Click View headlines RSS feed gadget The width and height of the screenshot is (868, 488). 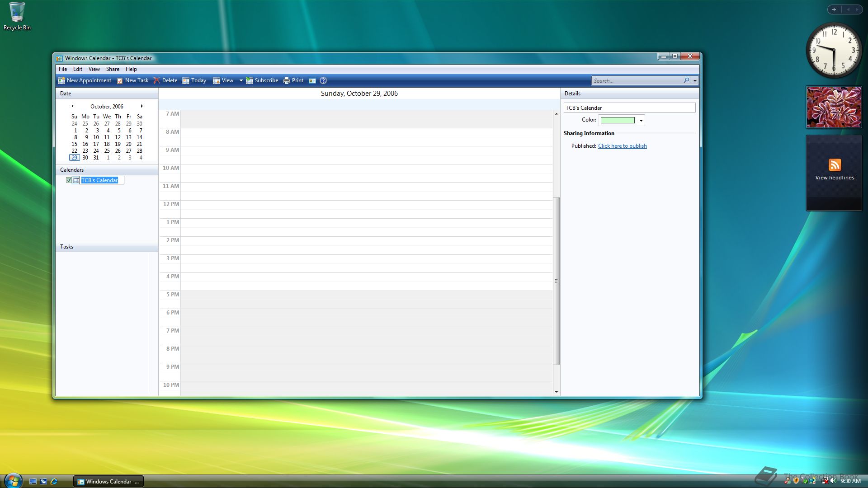(834, 173)
